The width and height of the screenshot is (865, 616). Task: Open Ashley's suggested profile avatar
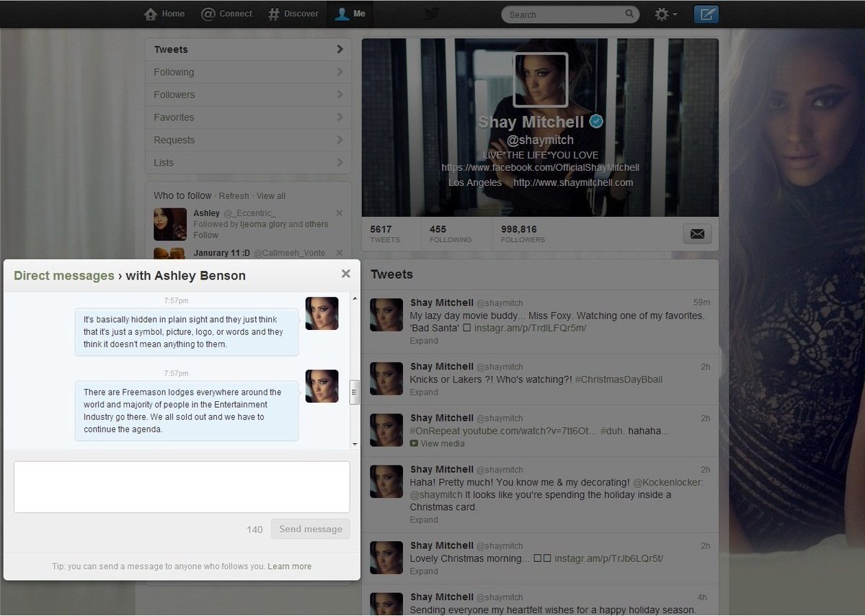170,224
